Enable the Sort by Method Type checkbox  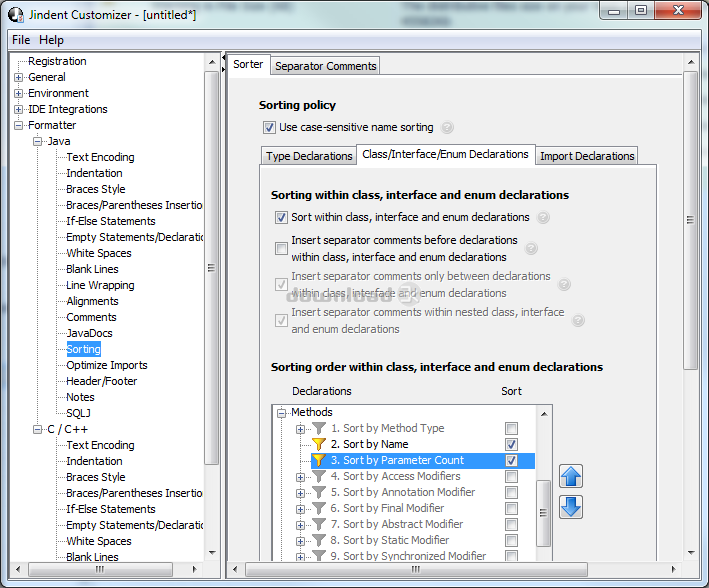click(x=511, y=428)
